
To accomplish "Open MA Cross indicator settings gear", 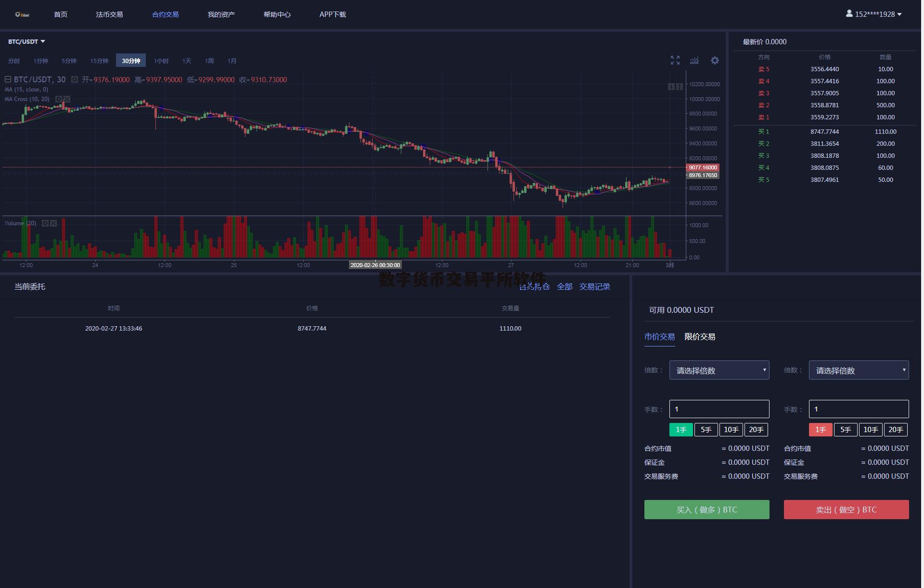I will [x=59, y=99].
